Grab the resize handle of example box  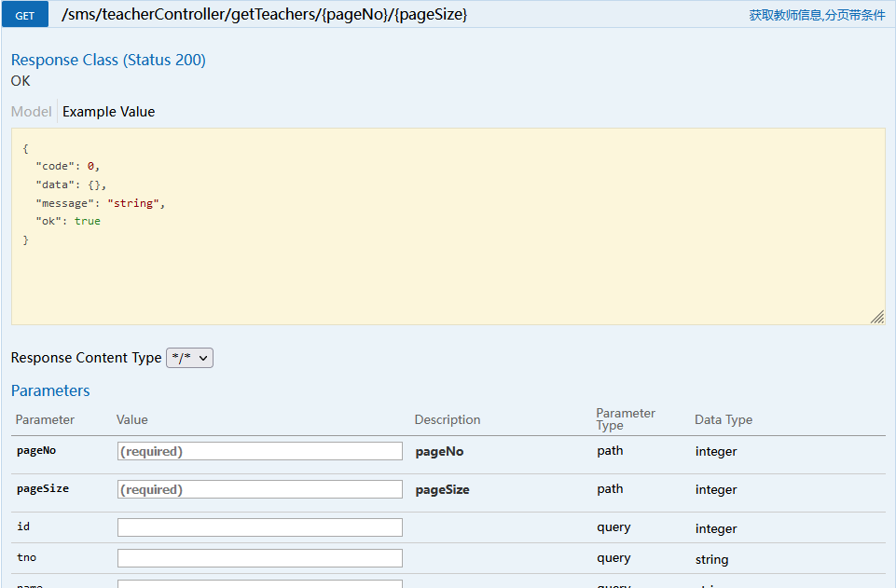(877, 317)
